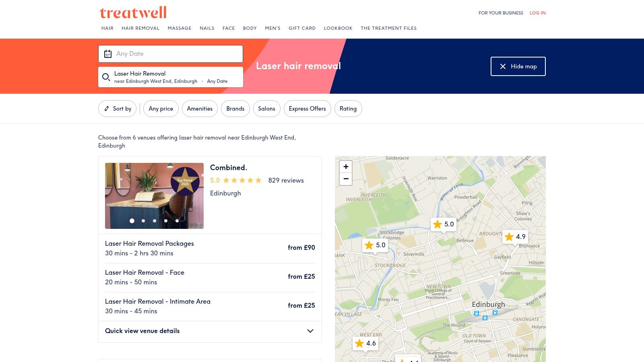Switch to the HAIR REMOVAL nav tab
Image resolution: width=644 pixels, height=362 pixels.
140,28
